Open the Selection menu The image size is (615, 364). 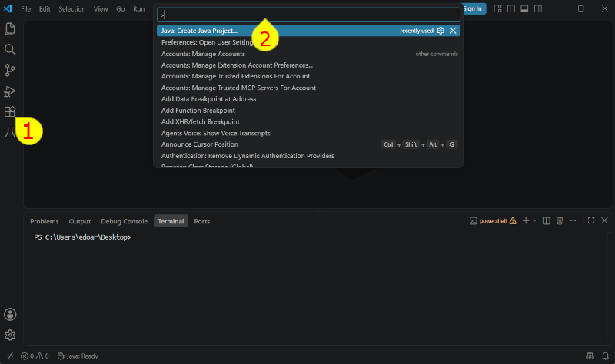tap(71, 8)
